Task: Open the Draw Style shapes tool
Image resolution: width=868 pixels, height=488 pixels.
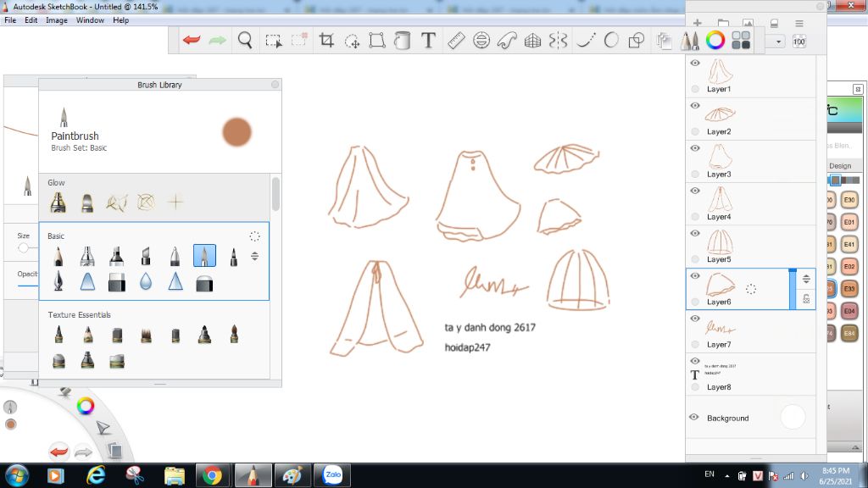Action: pyautogui.click(x=637, y=41)
